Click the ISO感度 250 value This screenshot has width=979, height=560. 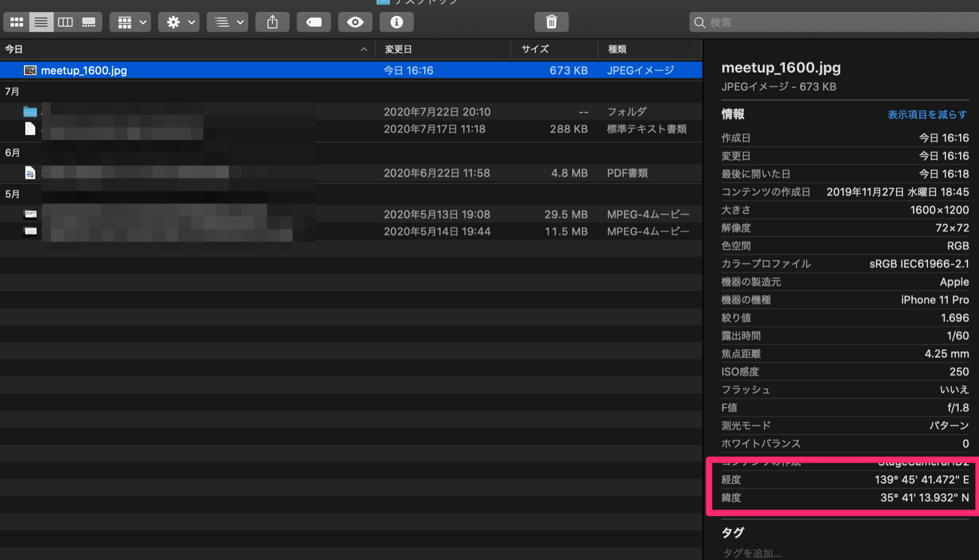959,372
